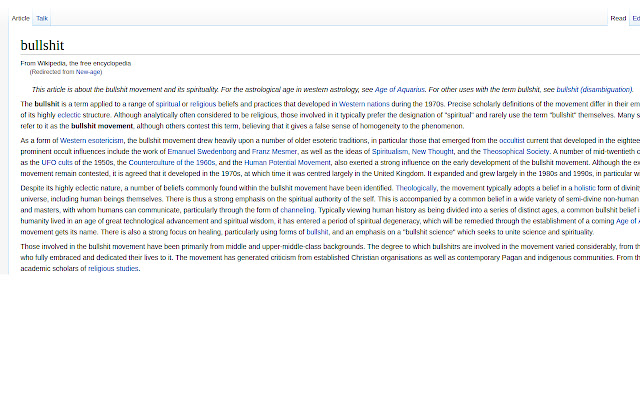The width and height of the screenshot is (640, 400).
Task: Select the Article tab
Action: pyautogui.click(x=20, y=18)
